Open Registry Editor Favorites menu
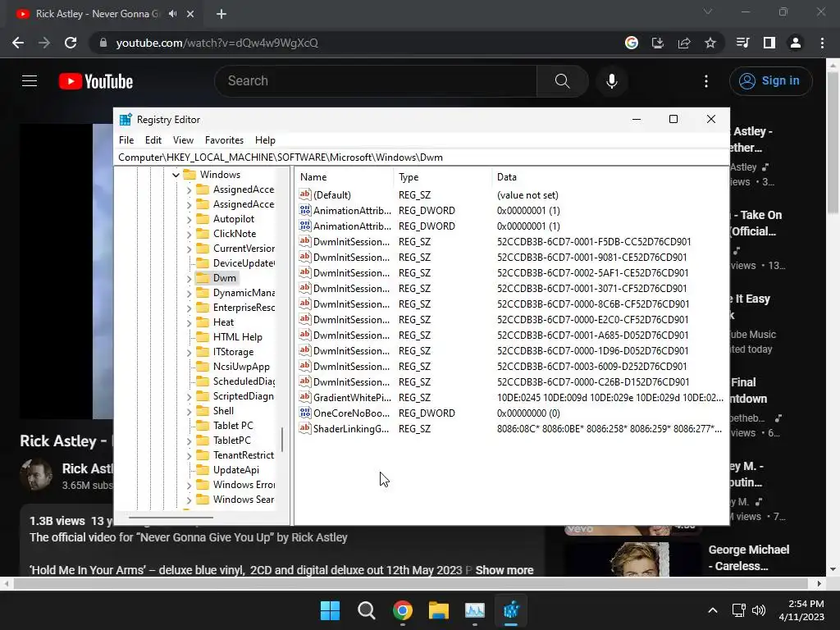840x630 pixels. (x=224, y=140)
